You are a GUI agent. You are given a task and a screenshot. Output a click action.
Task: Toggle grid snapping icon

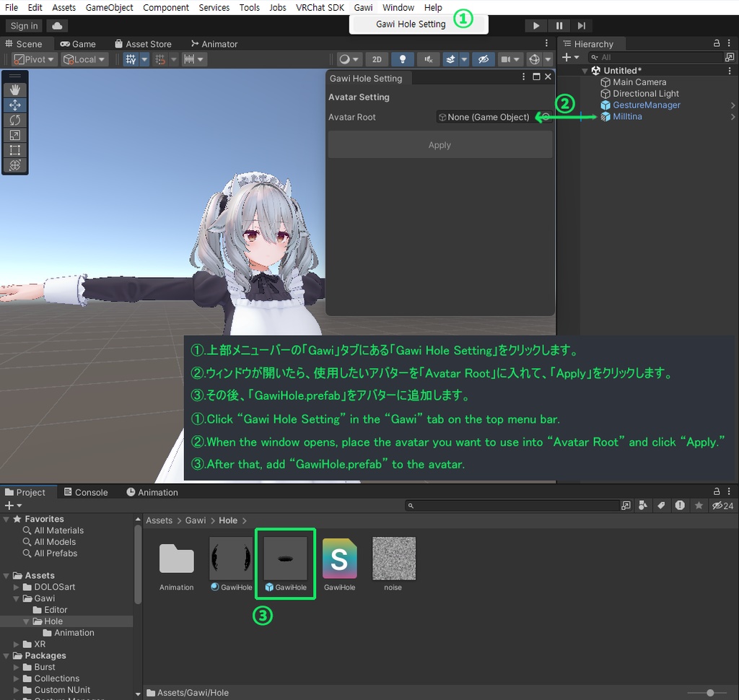click(160, 59)
